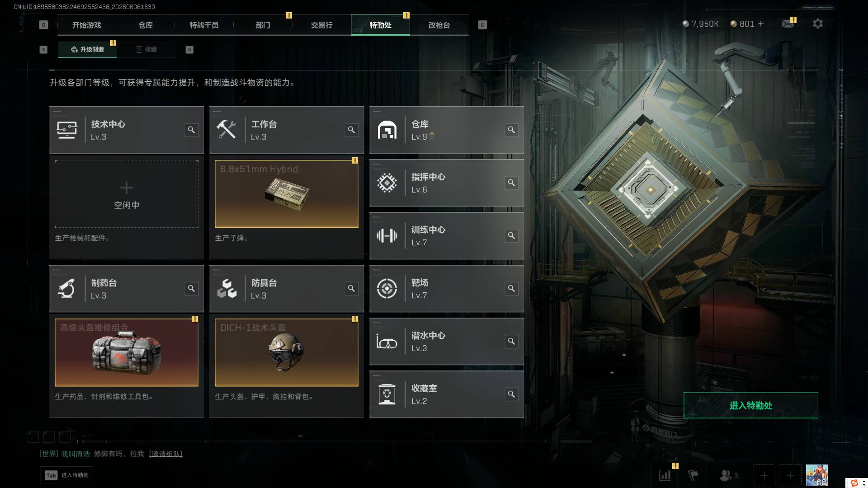The height and width of the screenshot is (488, 868).
Task: Click the 进入特勤处 button
Action: coord(750,405)
